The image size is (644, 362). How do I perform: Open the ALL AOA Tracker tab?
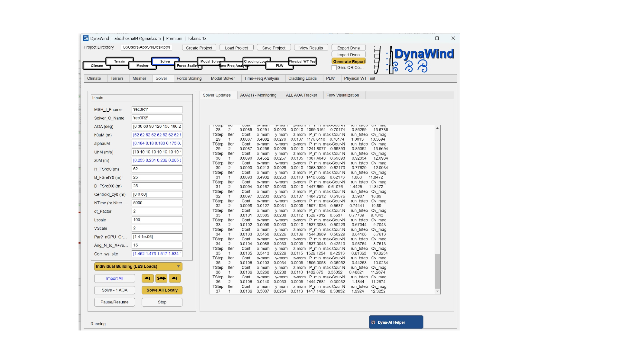coord(301,95)
